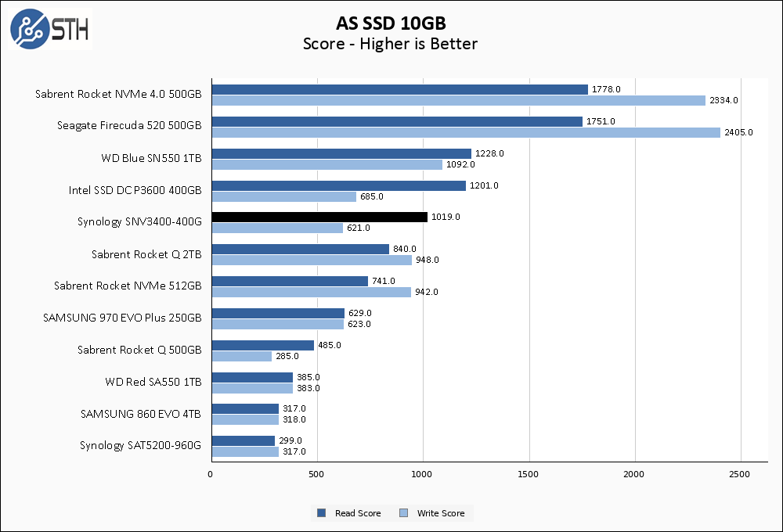Click the Sabrent Rocket NVMe 4.0 read bar
This screenshot has height=532, width=783.
[x=400, y=89]
